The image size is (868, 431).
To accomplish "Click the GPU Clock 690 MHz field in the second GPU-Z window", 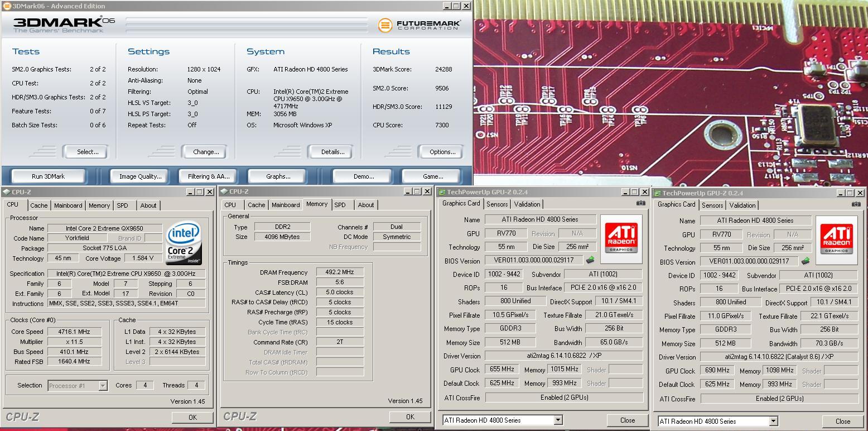I will [717, 370].
